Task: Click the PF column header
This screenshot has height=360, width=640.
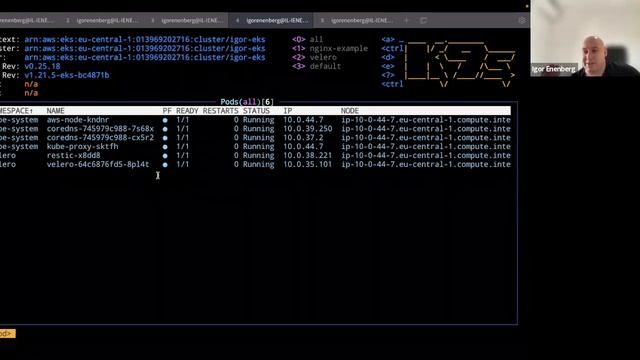Action: pyautogui.click(x=167, y=111)
